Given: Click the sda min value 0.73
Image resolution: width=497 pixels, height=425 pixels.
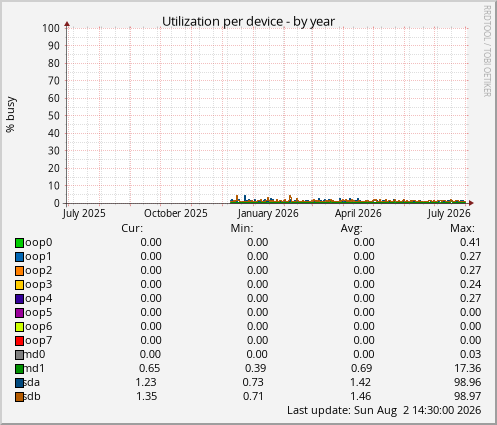Looking at the screenshot, I should click(253, 382).
